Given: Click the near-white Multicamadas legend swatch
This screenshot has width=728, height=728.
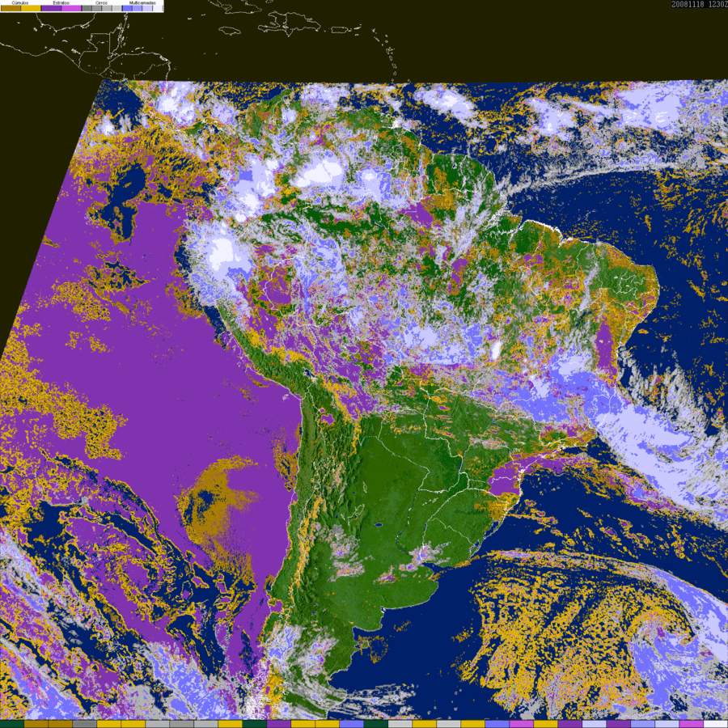Looking at the screenshot, I should pyautogui.click(x=157, y=8).
